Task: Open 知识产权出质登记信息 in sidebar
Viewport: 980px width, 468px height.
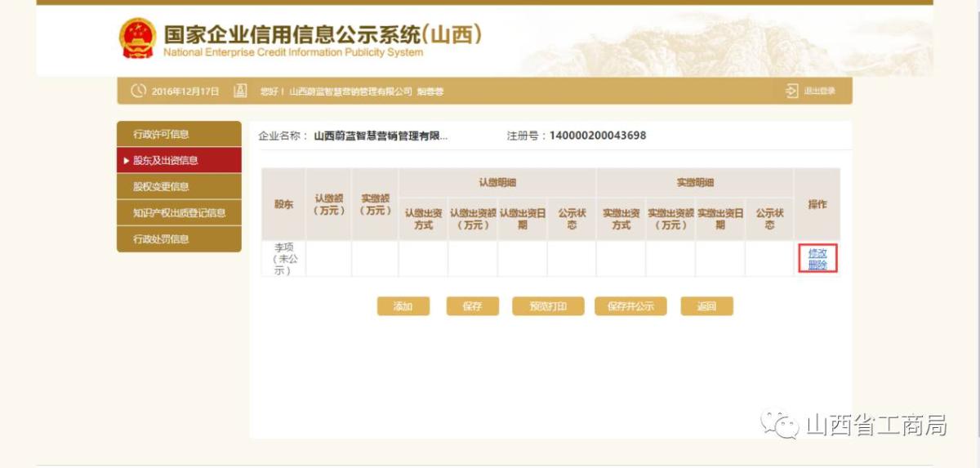Action: (x=179, y=213)
